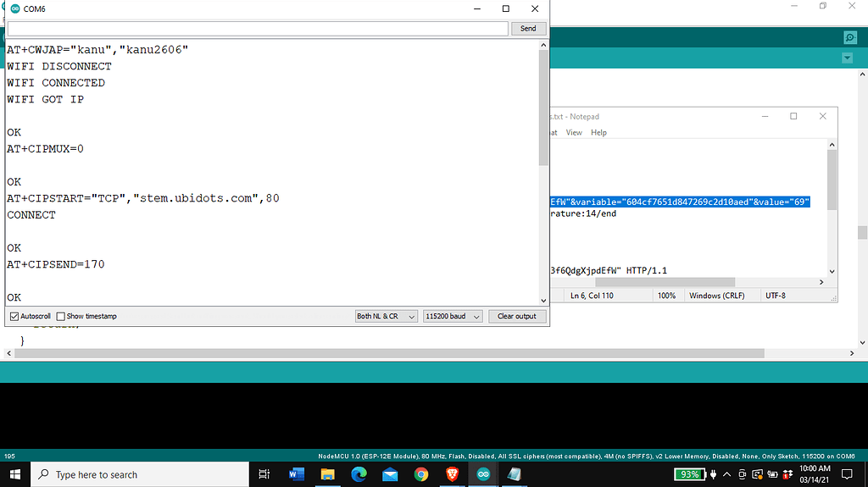Click the 'rature:14/end' line in Notepad
This screenshot has width=868, height=487.
click(x=583, y=213)
